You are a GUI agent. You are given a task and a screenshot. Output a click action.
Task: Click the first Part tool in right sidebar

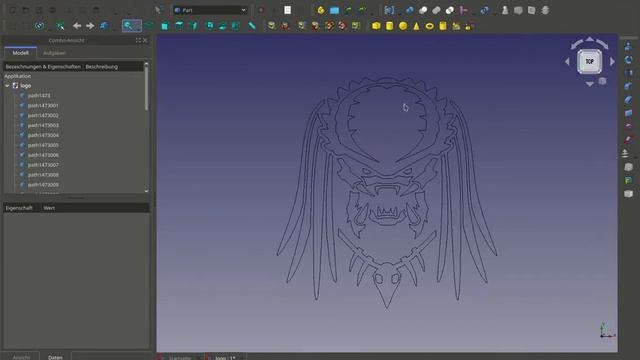628,47
